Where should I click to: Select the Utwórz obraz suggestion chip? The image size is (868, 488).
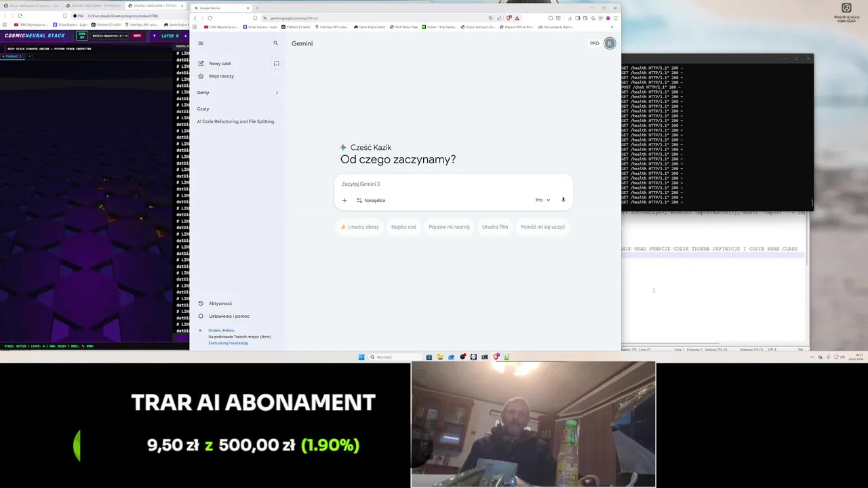pos(360,227)
